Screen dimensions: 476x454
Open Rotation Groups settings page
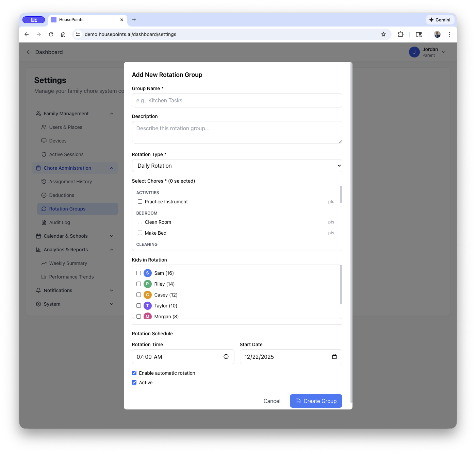[x=78, y=209]
